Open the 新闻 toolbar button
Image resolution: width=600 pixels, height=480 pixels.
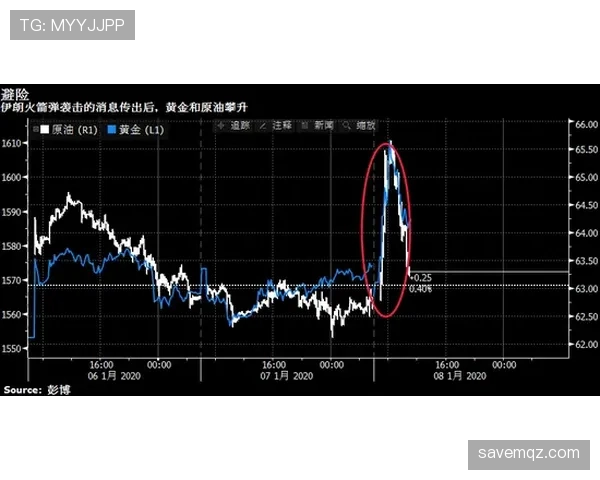(x=317, y=126)
